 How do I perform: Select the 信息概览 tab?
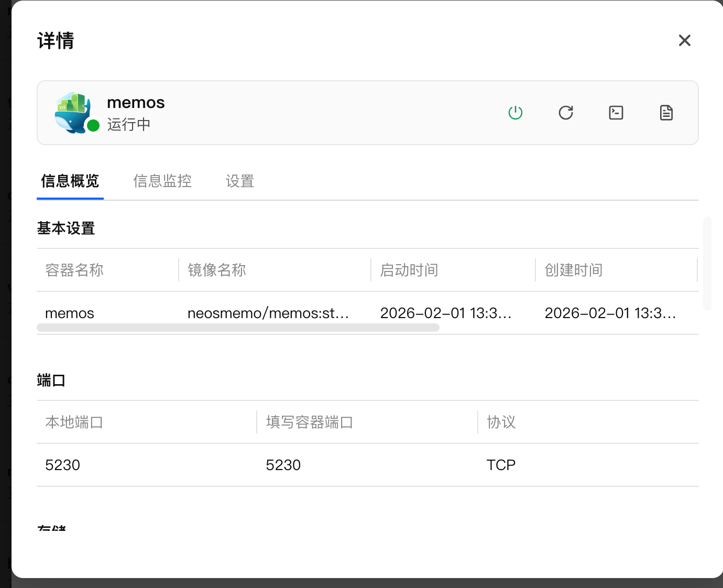[70, 181]
